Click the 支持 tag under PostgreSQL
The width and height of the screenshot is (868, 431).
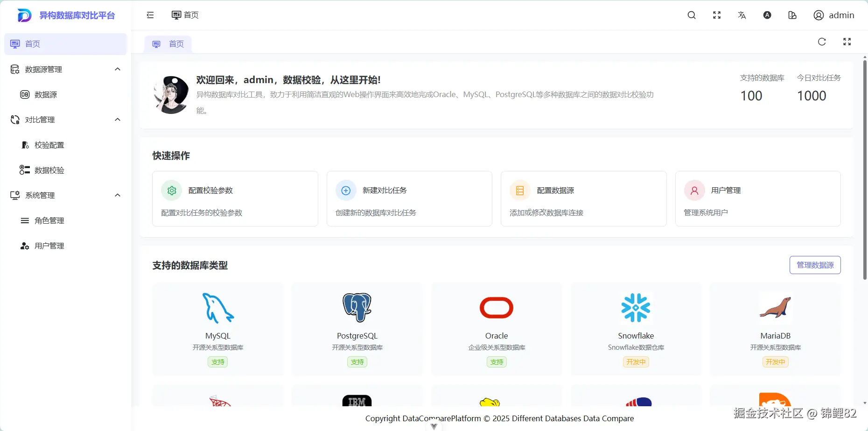coord(357,362)
